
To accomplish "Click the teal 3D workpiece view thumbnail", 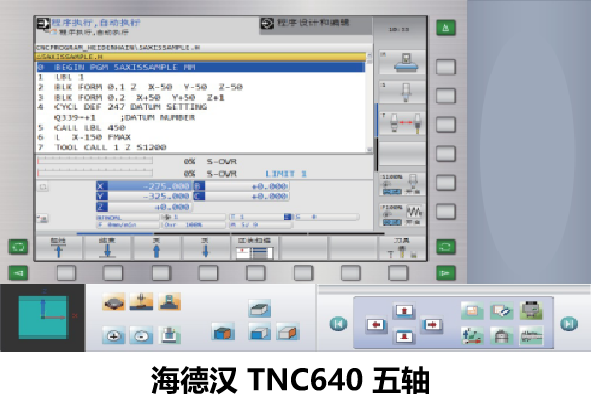I will coord(43,318).
